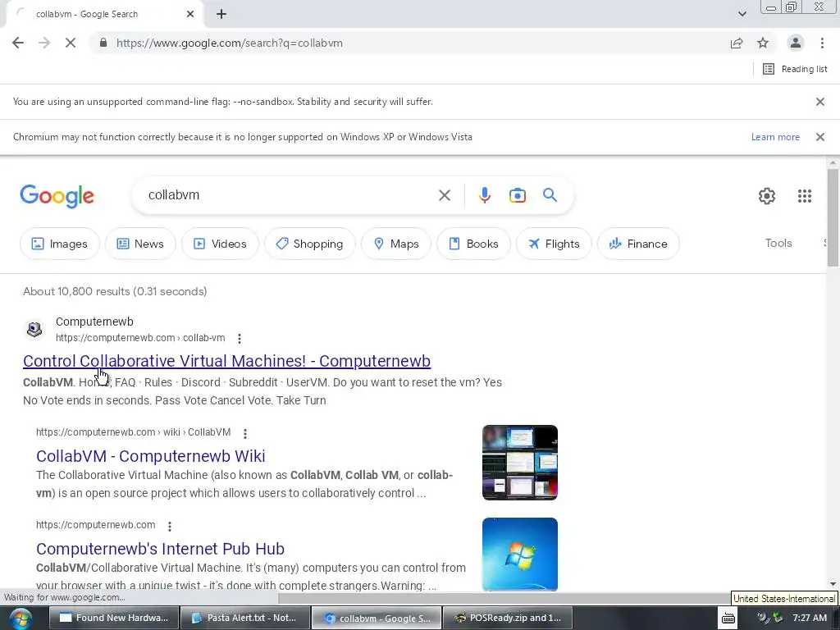The width and height of the screenshot is (840, 630).
Task: Open the profile avatar menu
Action: click(x=796, y=43)
